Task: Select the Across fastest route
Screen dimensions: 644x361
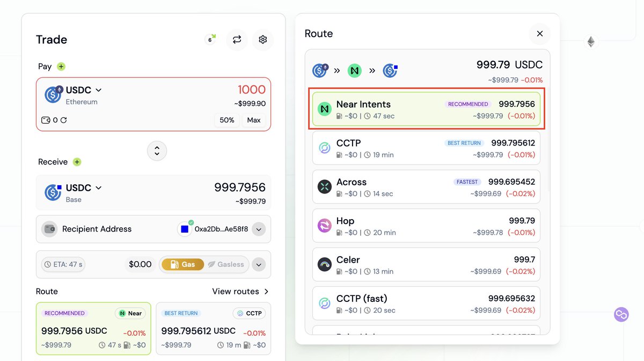Action: 426,187
